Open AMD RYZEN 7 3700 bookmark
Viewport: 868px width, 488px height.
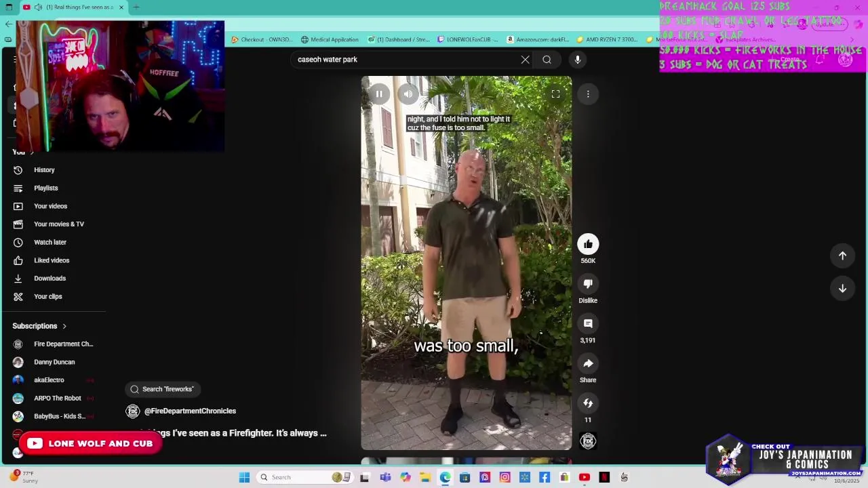(x=607, y=39)
